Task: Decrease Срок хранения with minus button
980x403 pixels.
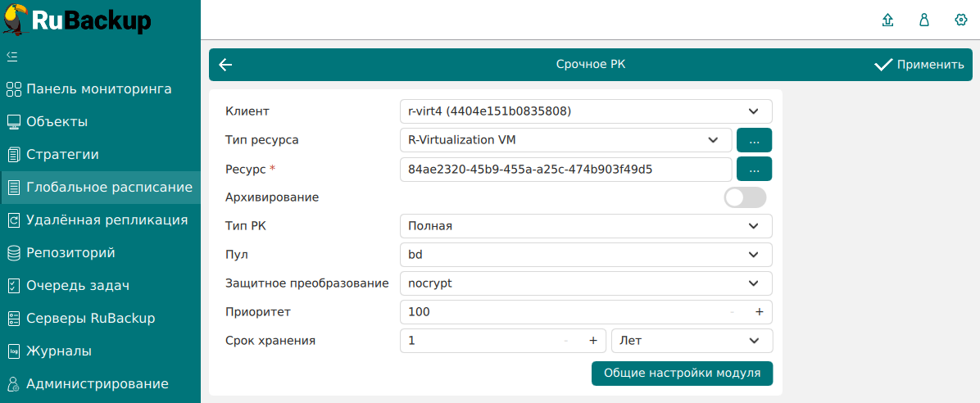Action: click(565, 341)
